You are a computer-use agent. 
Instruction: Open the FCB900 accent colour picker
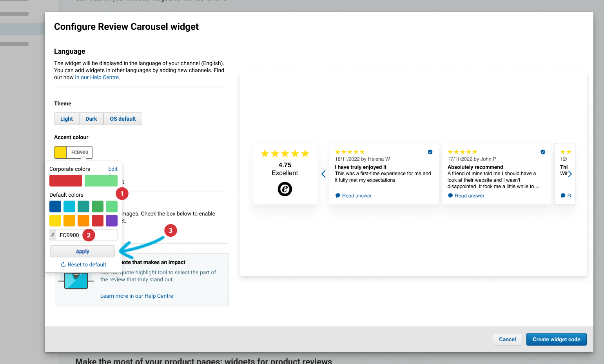coord(73,152)
